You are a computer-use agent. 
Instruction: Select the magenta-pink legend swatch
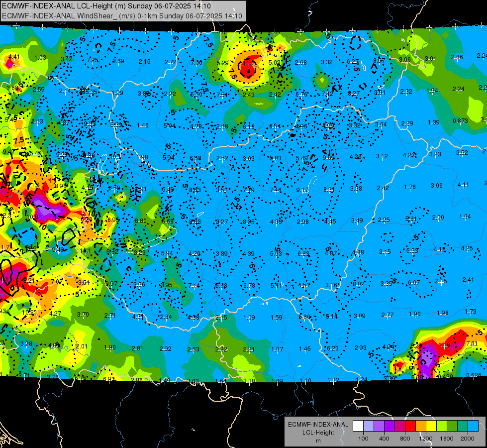pyautogui.click(x=400, y=426)
